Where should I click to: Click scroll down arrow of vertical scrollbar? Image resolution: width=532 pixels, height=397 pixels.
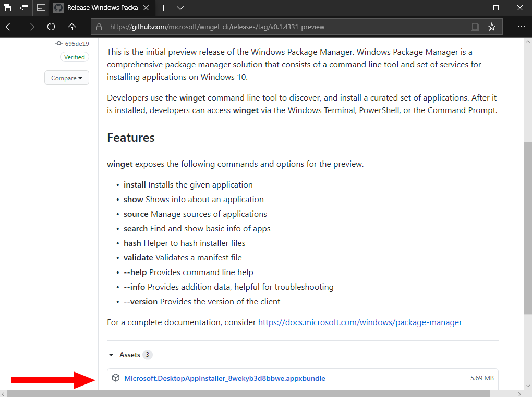tap(528, 386)
